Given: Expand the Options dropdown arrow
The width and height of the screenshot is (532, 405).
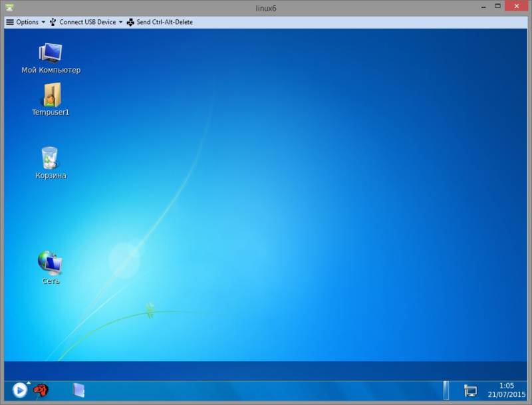Looking at the screenshot, I should (43, 23).
